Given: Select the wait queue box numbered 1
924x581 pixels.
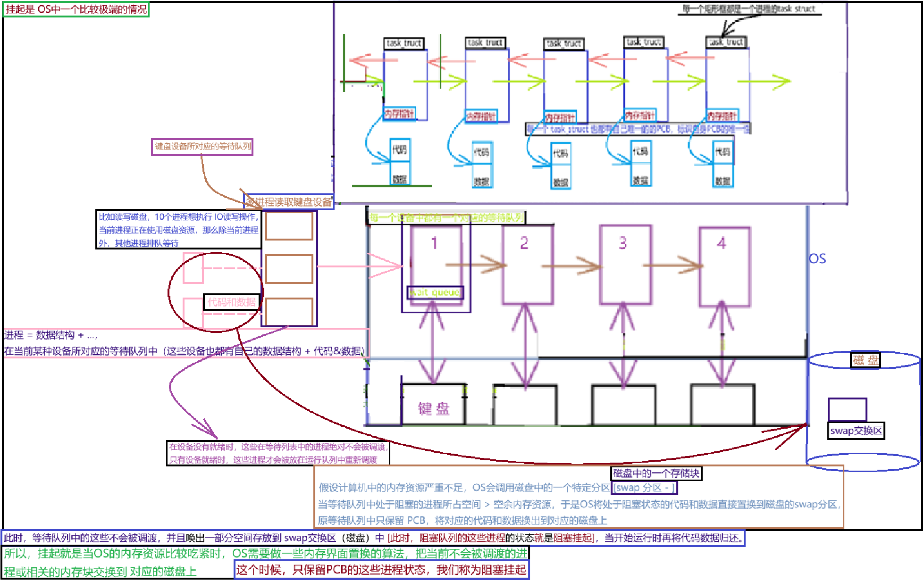Looking at the screenshot, I should (436, 266).
